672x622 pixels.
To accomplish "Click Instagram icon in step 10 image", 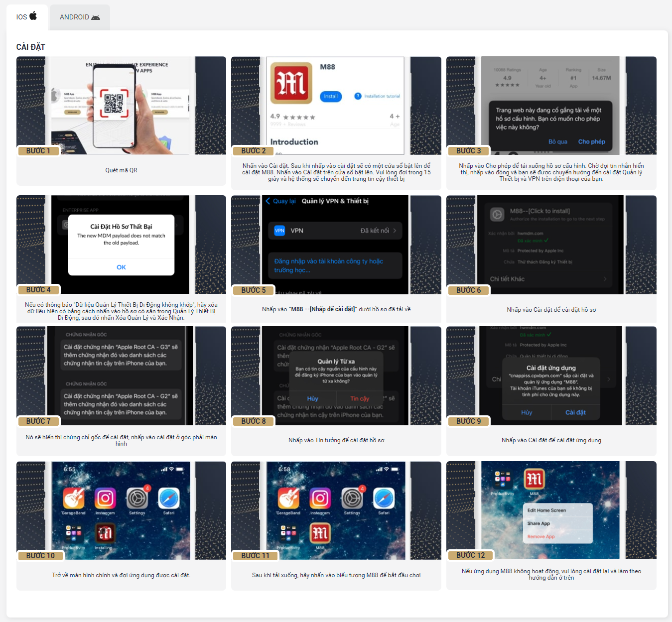I will click(x=105, y=498).
